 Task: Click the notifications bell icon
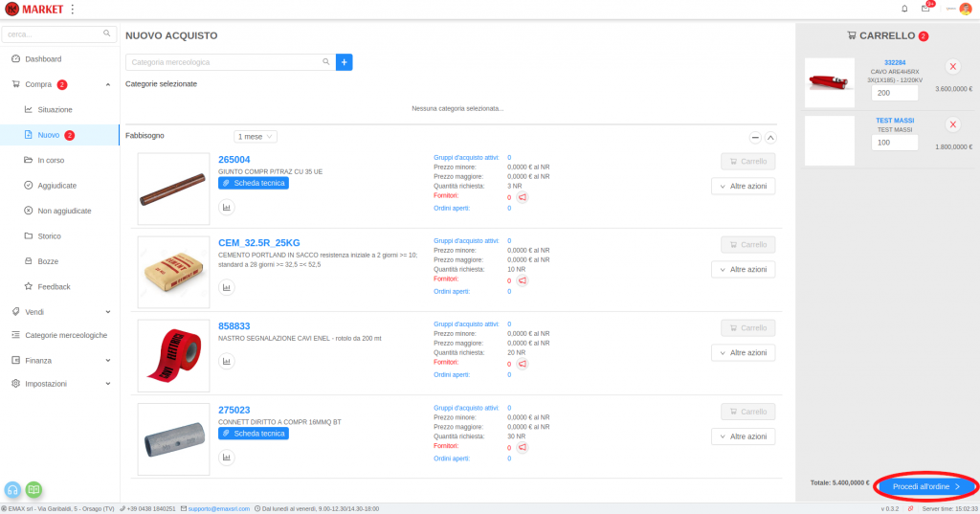tap(904, 9)
